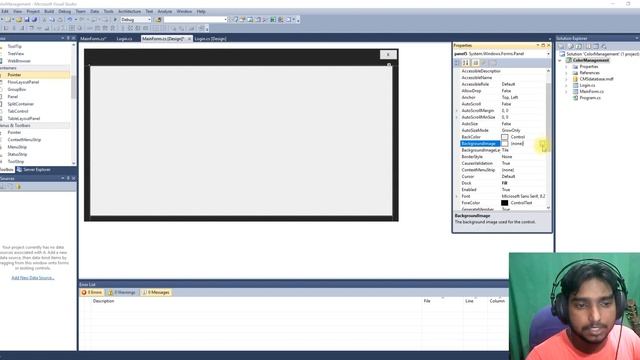Switch to the MainForm.cs code tab
The image size is (640, 360).
(93, 39)
